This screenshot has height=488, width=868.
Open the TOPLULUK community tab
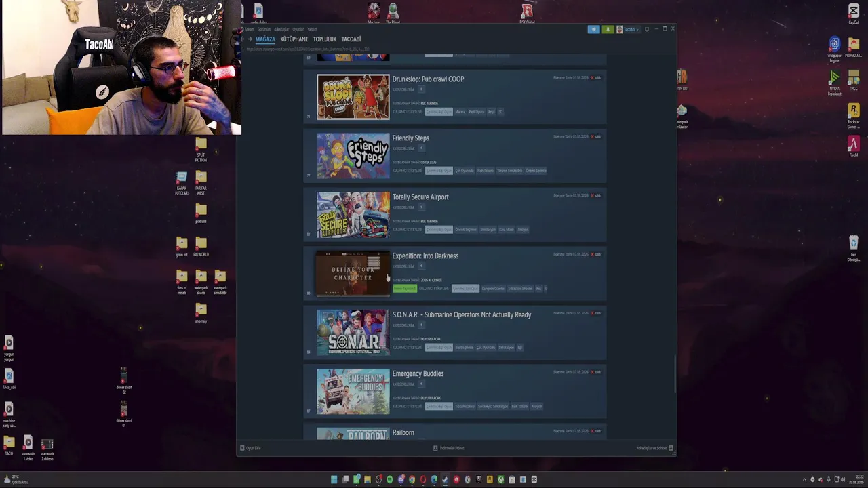pyautogui.click(x=325, y=39)
